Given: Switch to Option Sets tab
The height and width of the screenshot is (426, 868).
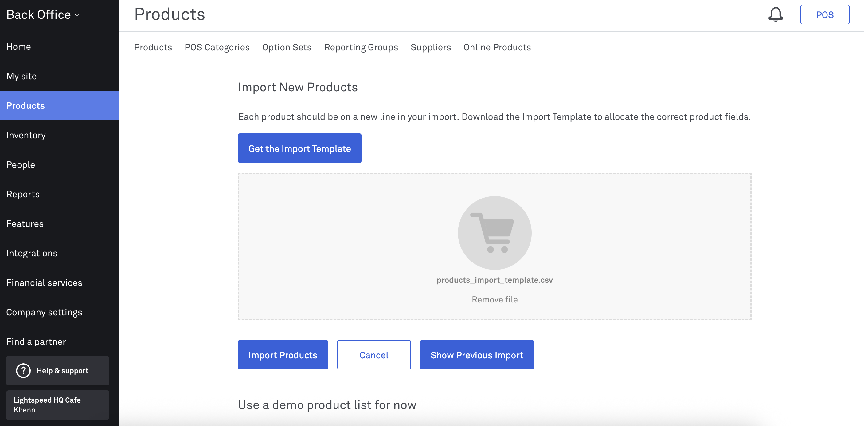Looking at the screenshot, I should 287,47.
